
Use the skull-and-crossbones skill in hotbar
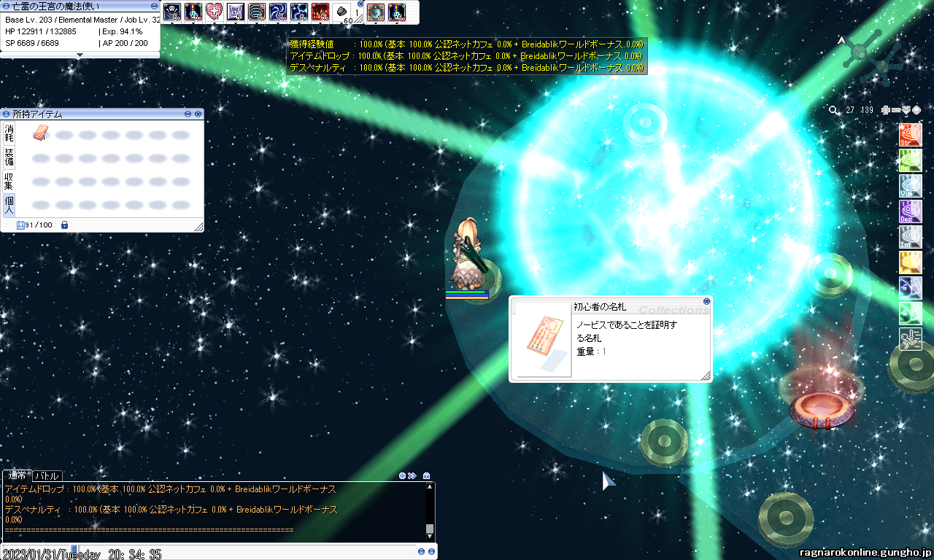pos(172,11)
